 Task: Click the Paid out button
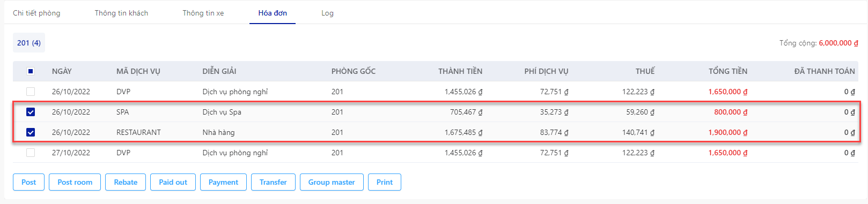[173, 182]
